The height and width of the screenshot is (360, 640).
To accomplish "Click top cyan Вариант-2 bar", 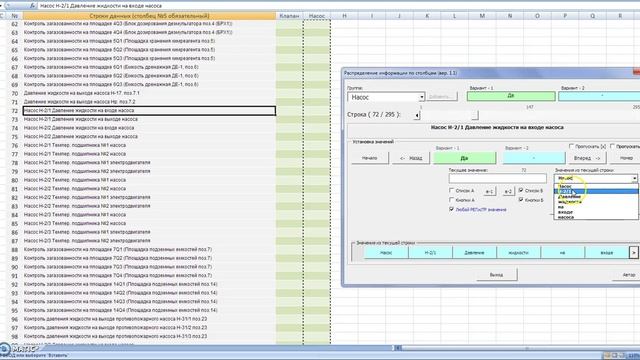I will click(599, 96).
